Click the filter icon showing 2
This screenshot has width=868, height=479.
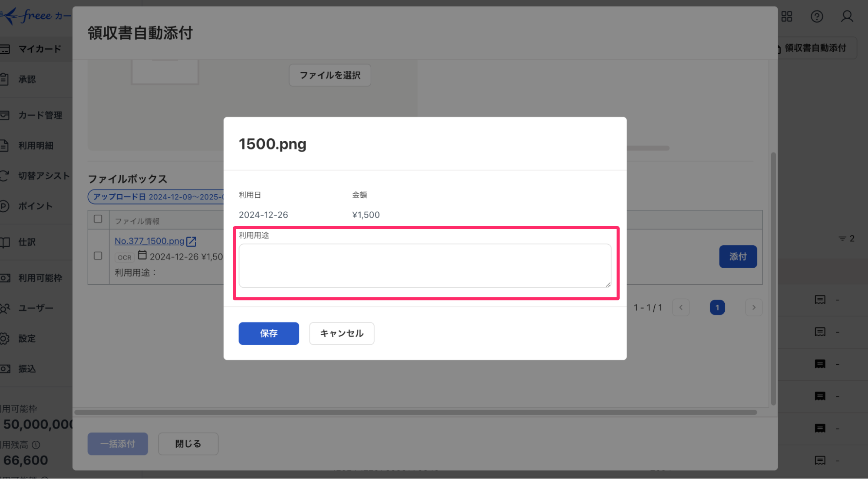pos(846,238)
